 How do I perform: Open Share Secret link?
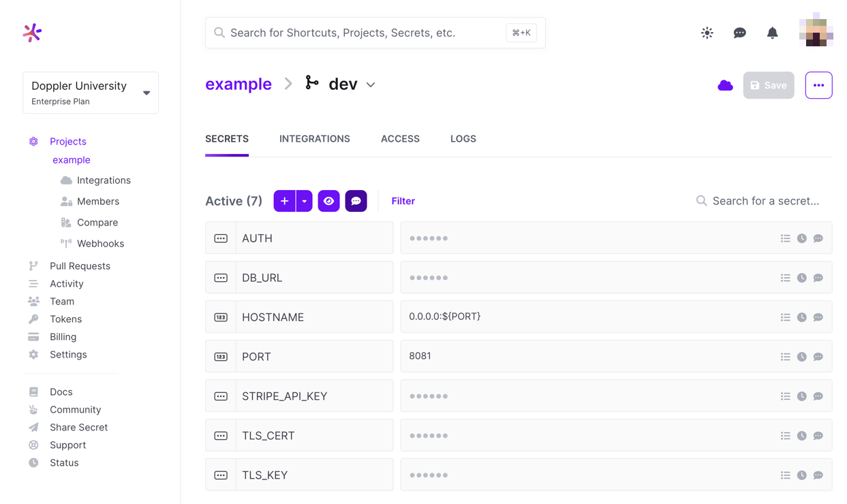(78, 428)
